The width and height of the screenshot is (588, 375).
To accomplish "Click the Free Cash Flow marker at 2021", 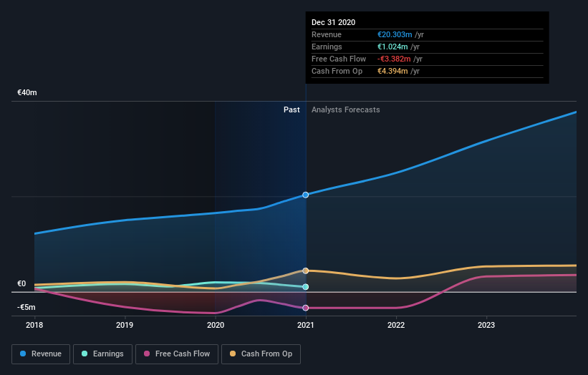I will pyautogui.click(x=306, y=308).
